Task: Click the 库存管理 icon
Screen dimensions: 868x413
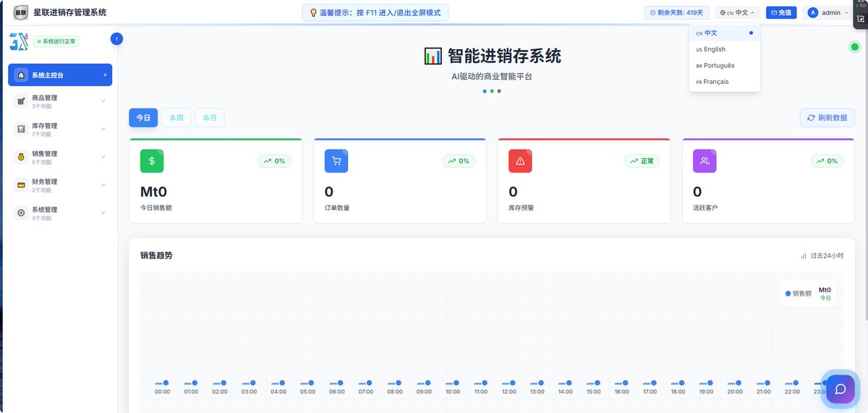Action: 21,129
